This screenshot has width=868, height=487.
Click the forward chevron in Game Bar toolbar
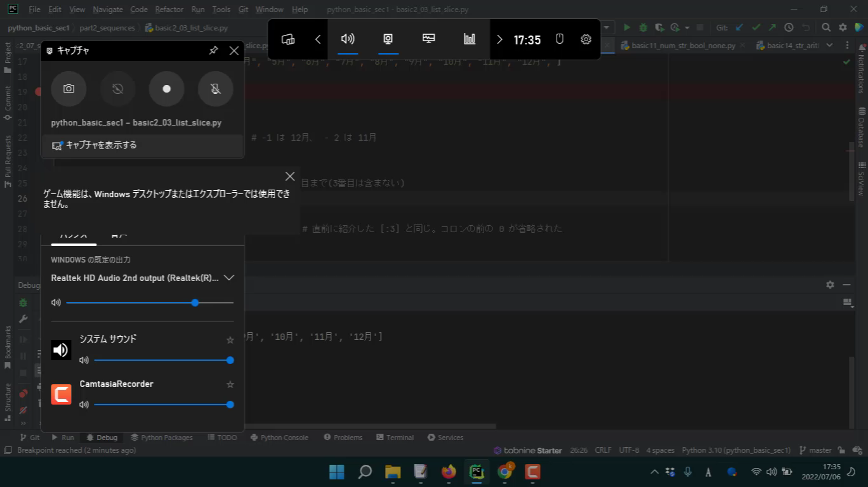point(500,39)
